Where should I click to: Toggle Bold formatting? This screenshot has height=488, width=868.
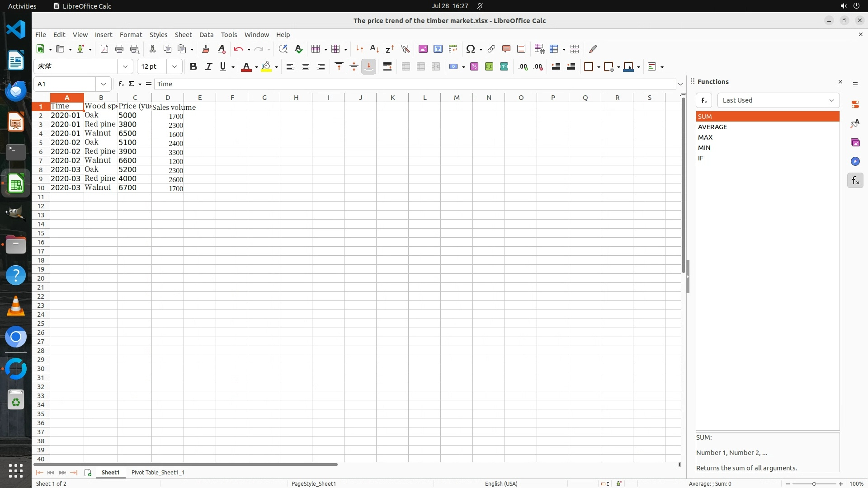coord(193,67)
